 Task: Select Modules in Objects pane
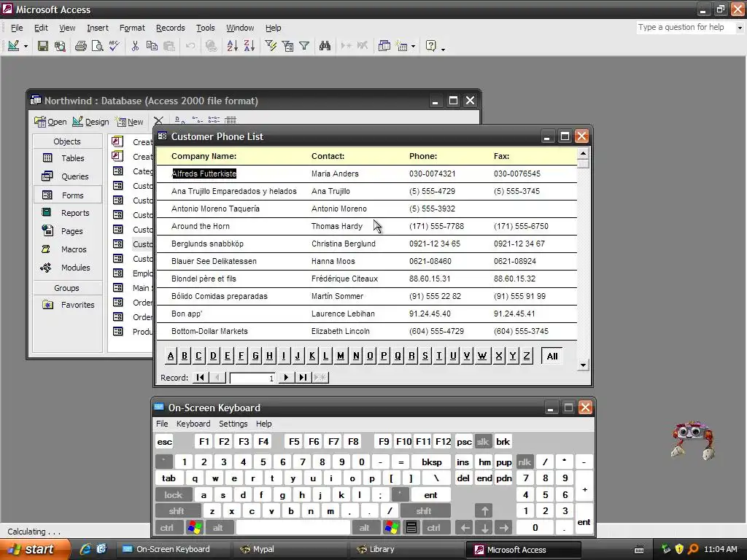click(x=68, y=268)
